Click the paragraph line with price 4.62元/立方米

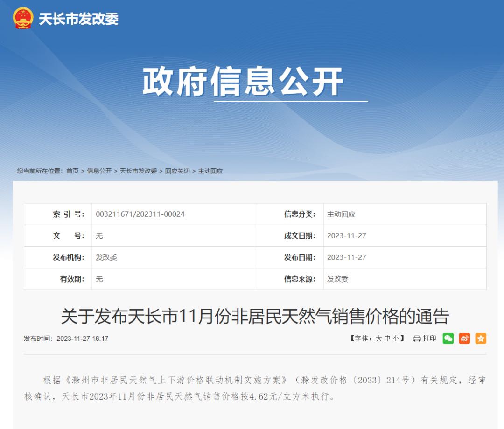(180, 396)
